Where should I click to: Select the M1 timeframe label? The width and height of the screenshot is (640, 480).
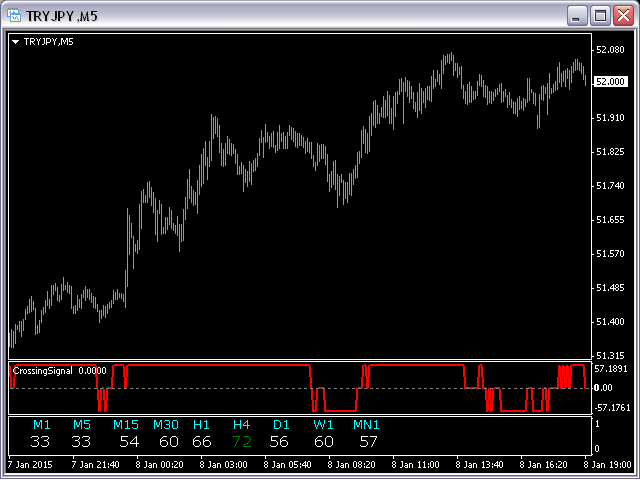click(42, 425)
